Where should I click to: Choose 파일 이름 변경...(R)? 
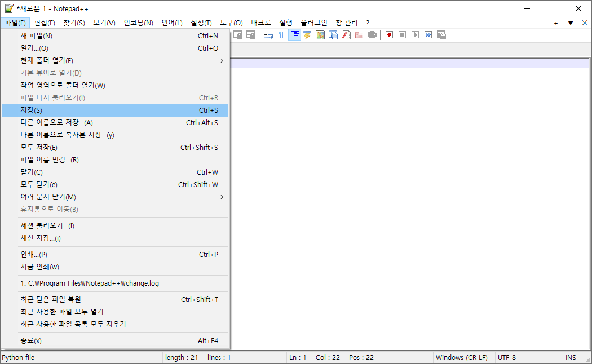[115, 160]
